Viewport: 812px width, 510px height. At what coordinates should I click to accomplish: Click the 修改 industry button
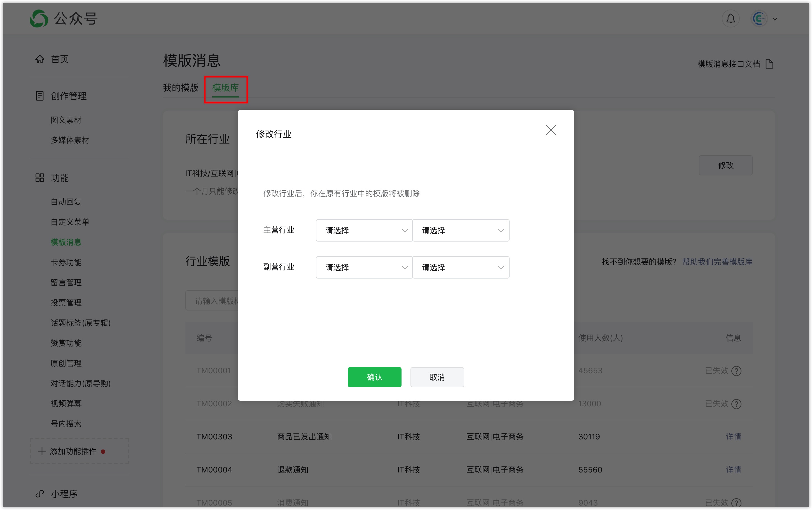(x=725, y=165)
